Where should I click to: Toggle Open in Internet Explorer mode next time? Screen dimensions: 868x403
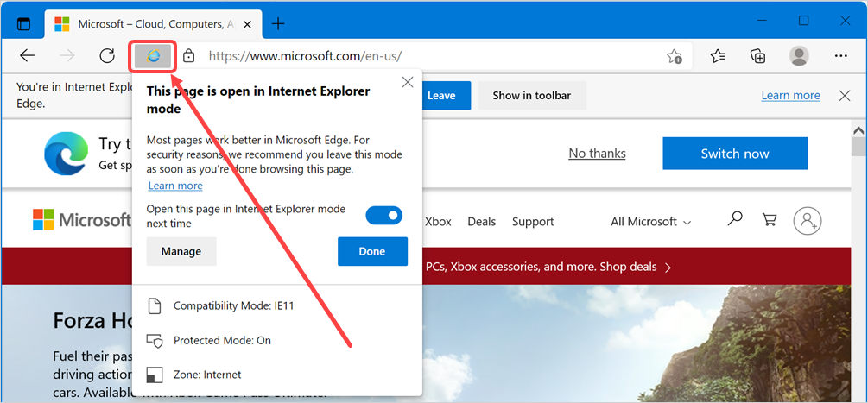tap(384, 215)
